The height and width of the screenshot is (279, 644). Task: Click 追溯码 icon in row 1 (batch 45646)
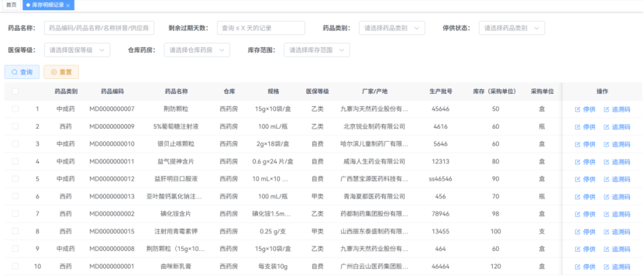click(x=606, y=110)
